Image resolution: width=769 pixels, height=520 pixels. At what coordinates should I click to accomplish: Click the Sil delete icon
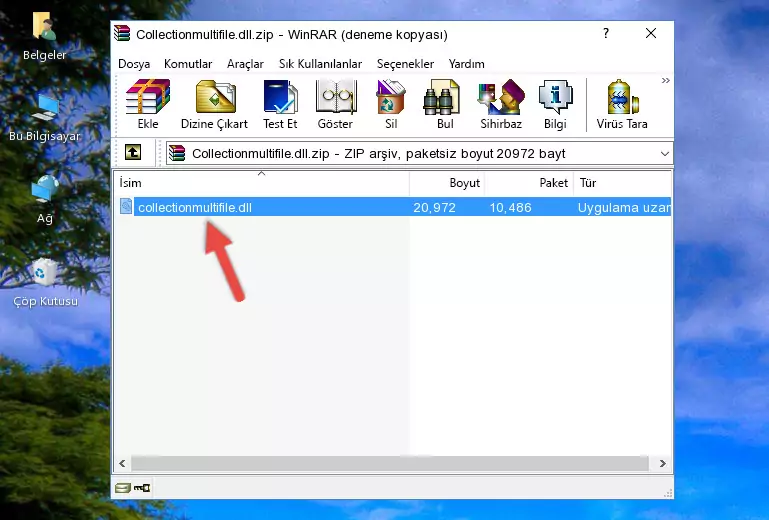pos(391,104)
